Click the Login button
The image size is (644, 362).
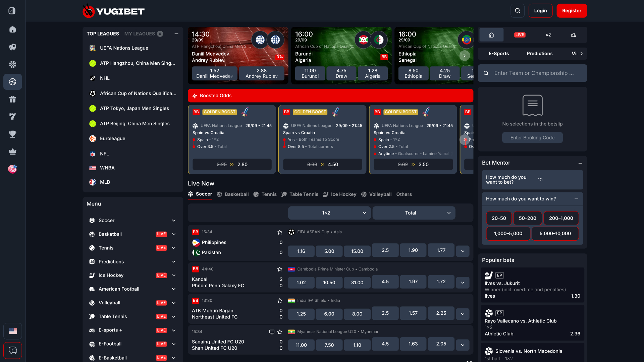540,11
